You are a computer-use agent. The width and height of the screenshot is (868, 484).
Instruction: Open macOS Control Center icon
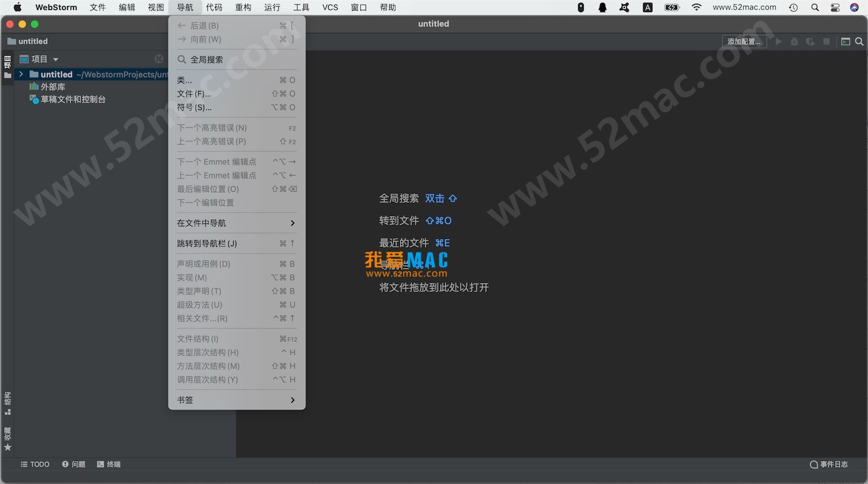(x=835, y=7)
